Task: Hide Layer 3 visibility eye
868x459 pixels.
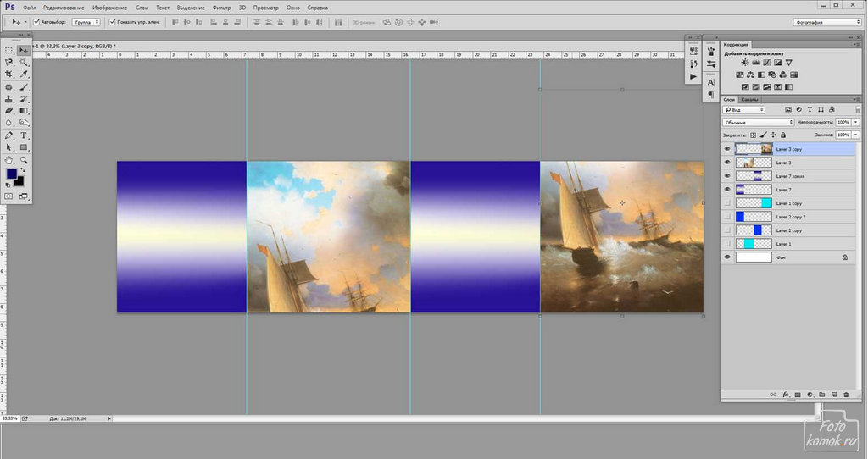Action: point(727,163)
